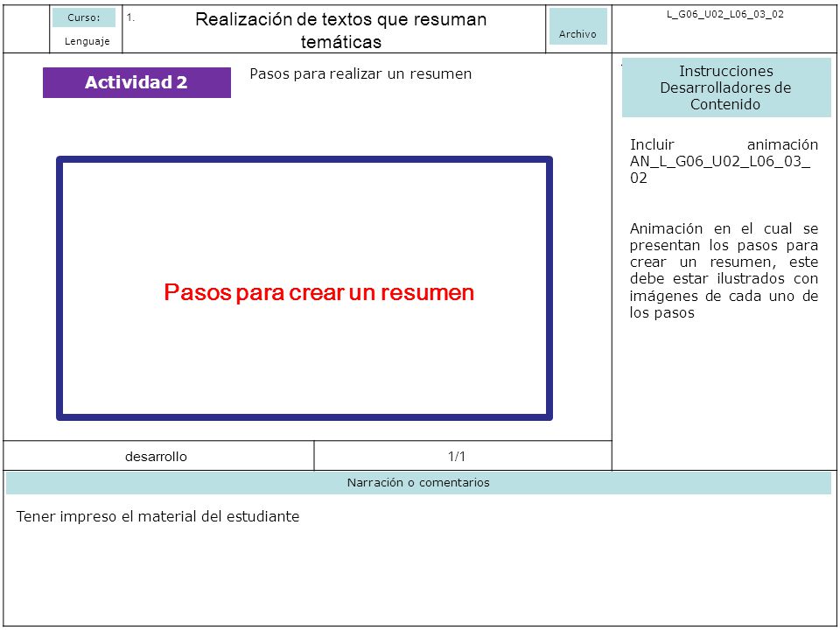Screen dimensions: 840x630
Task: Select 'Tener impreso el material del estudiante'
Action: tap(158, 516)
